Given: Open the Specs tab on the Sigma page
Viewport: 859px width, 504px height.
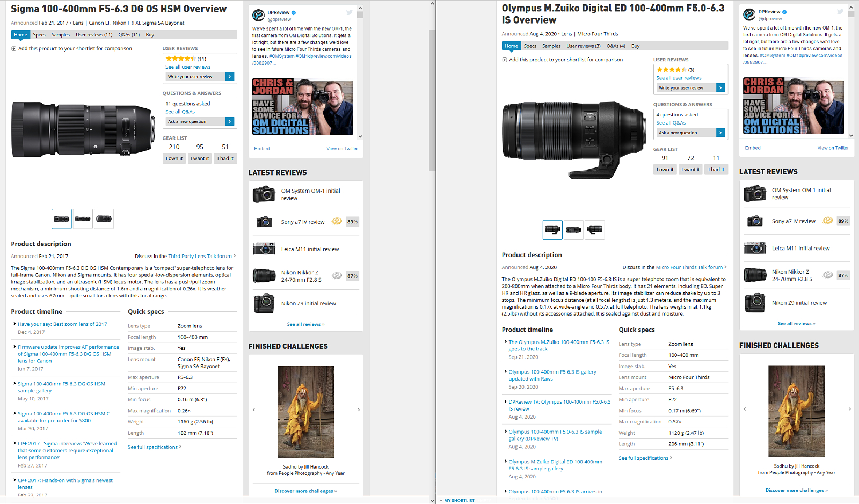Looking at the screenshot, I should pos(39,35).
